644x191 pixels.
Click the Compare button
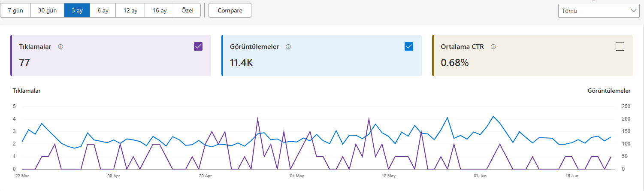click(230, 11)
